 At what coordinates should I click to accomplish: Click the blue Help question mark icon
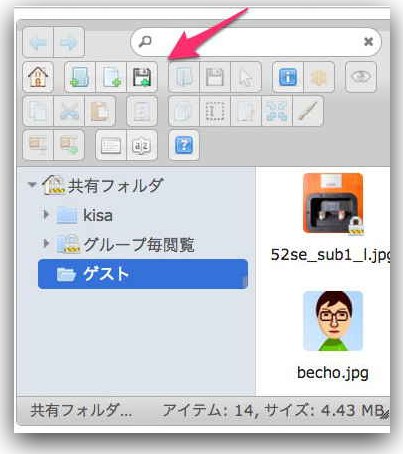click(184, 146)
